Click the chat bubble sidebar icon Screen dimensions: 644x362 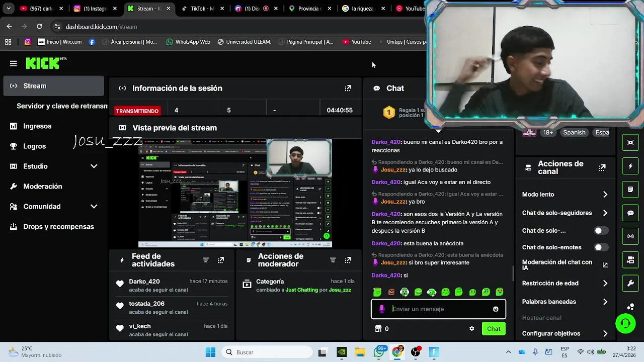(630, 213)
